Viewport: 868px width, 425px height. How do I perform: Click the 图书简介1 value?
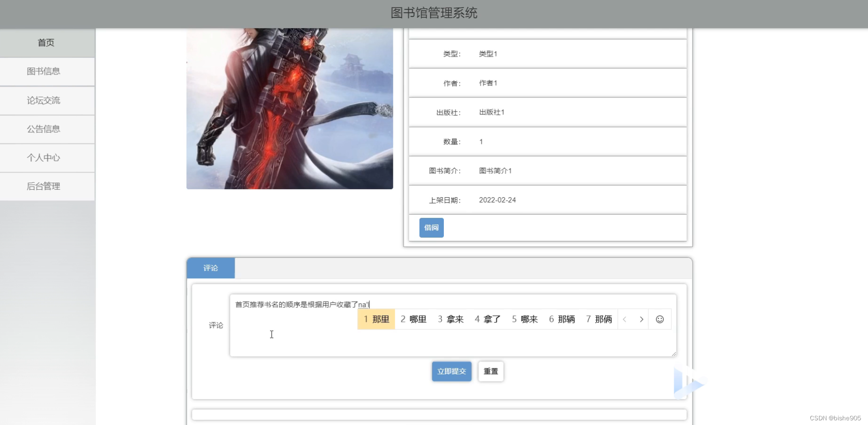495,171
